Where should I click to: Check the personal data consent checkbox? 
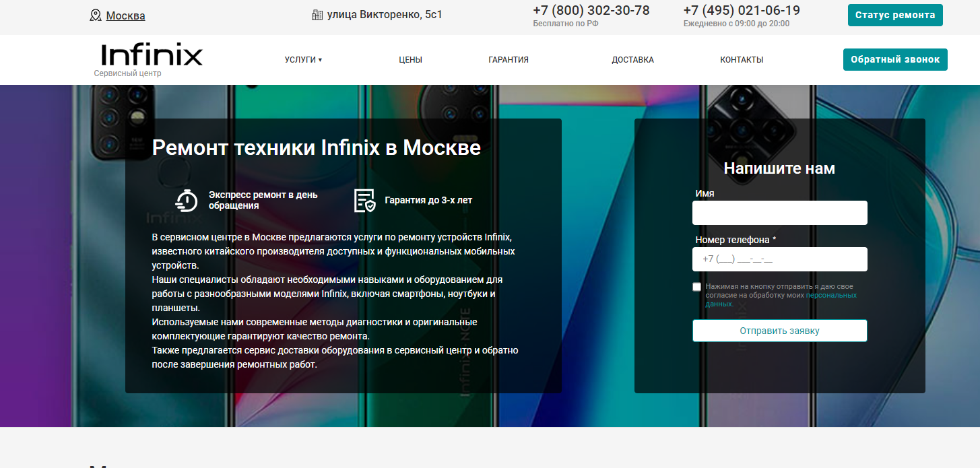tap(697, 287)
